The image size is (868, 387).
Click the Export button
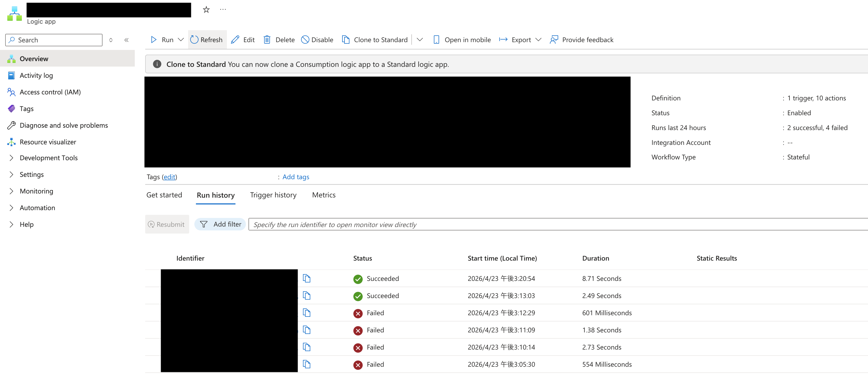pyautogui.click(x=515, y=40)
